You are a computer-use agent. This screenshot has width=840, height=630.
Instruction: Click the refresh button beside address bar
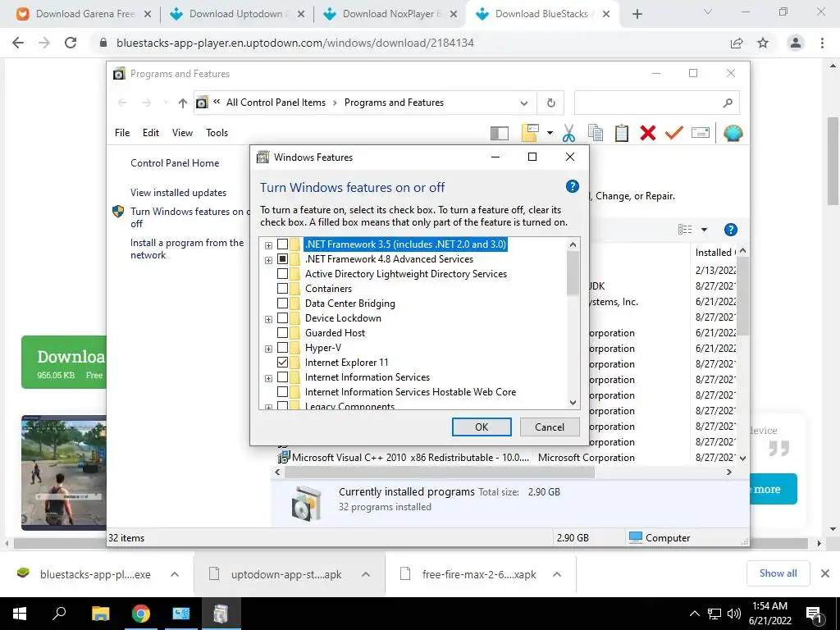tap(550, 103)
